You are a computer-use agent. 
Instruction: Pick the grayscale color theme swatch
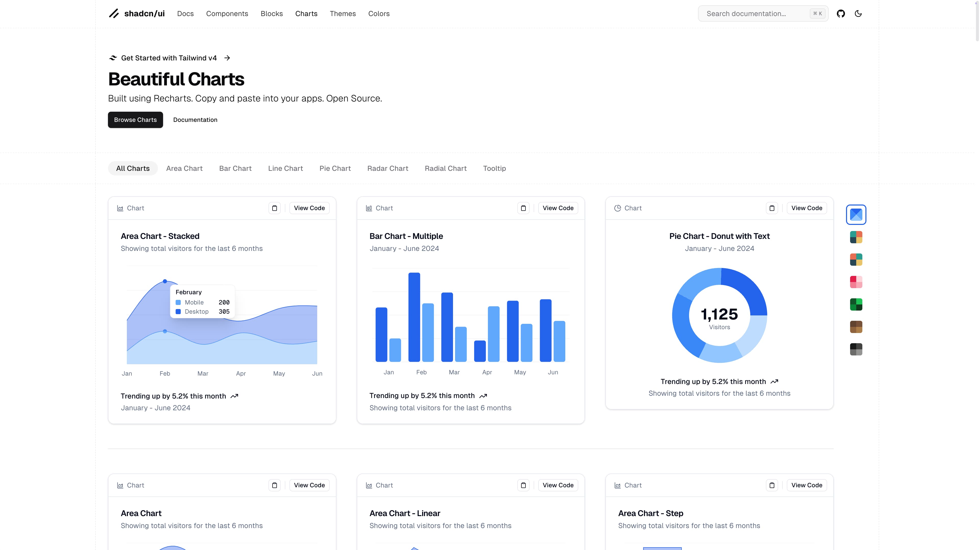click(x=856, y=349)
